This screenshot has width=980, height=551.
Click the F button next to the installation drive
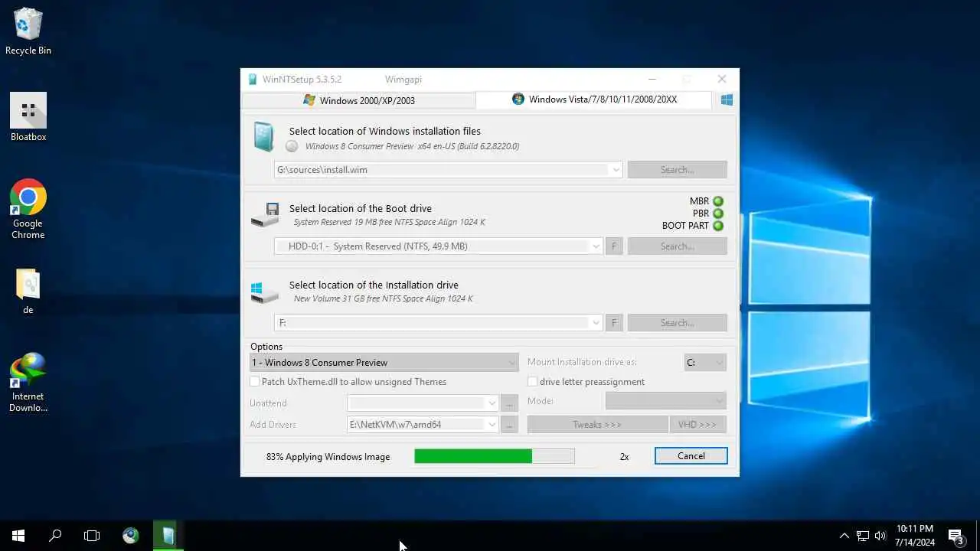[613, 323]
